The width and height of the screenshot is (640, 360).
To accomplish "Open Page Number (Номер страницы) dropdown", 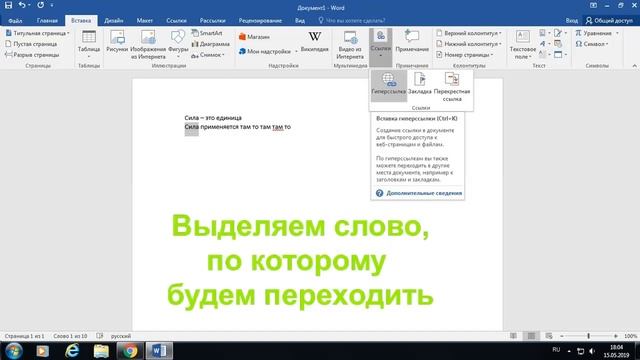I will 464,55.
